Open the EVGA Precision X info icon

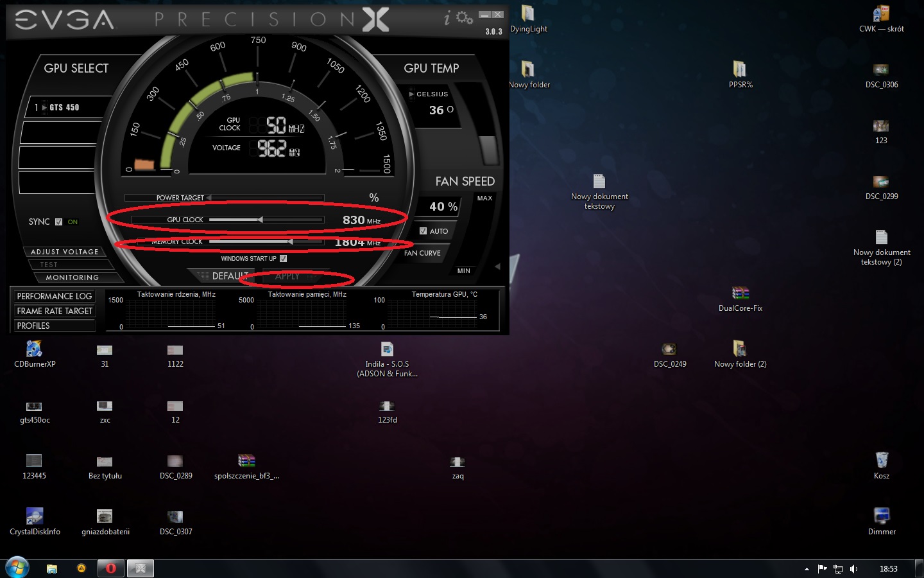(x=447, y=18)
